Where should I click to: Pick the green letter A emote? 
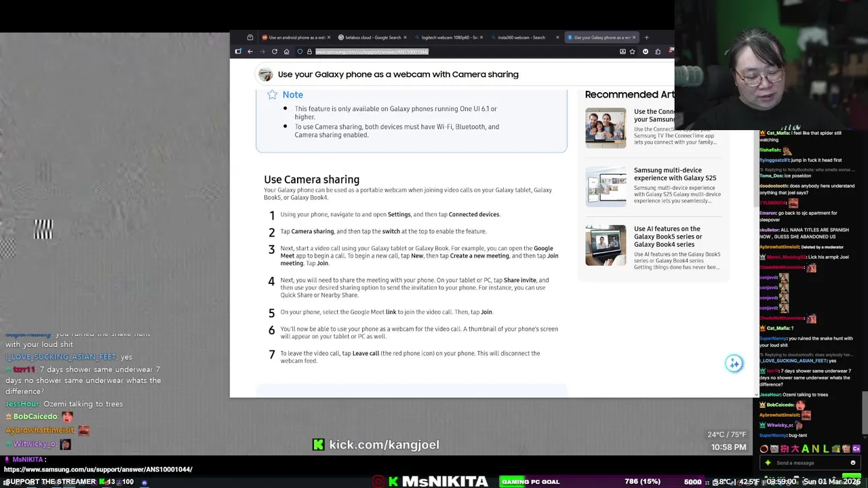tap(805, 449)
